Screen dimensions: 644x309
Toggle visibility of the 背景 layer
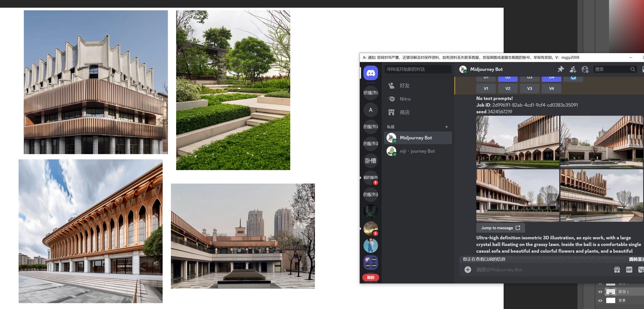tap(600, 301)
